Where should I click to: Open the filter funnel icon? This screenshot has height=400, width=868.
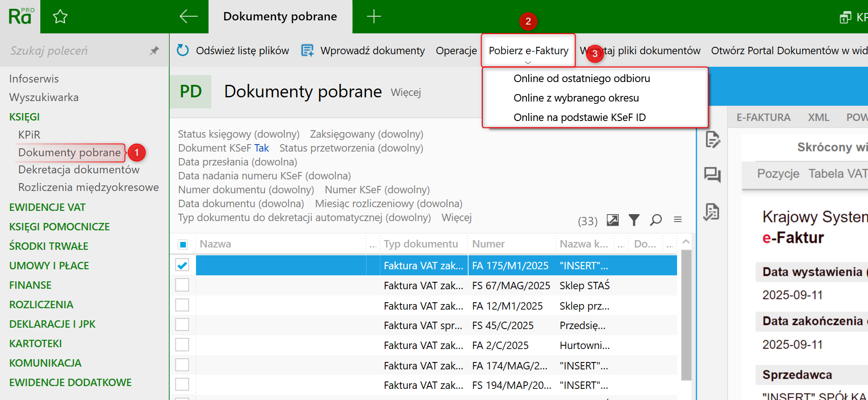(634, 220)
